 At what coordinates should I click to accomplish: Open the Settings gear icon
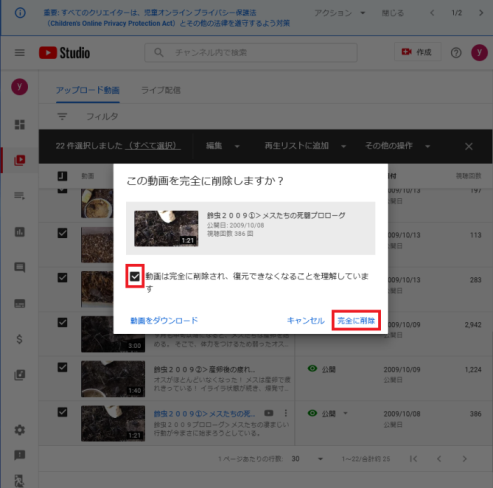20,430
